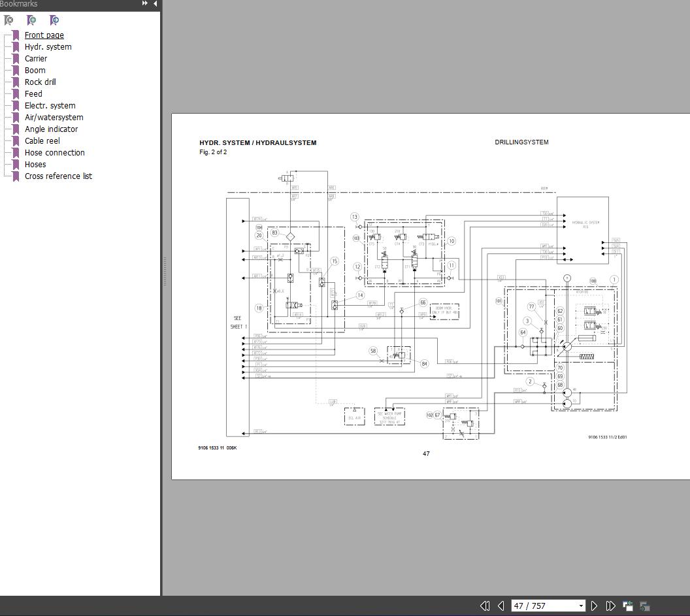This screenshot has height=616, width=690.
Task: Click the Hose connection bookmark
Action: click(x=54, y=153)
